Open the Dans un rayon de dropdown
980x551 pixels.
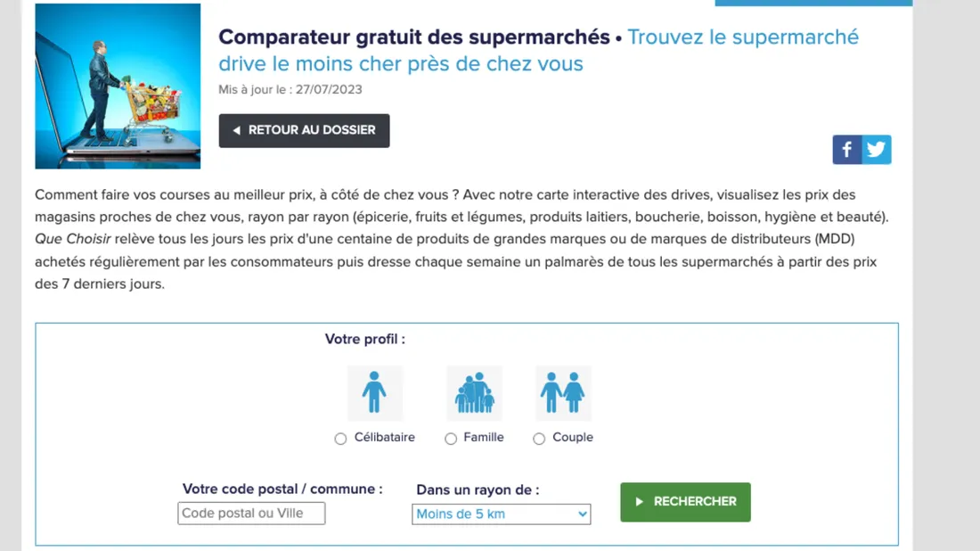click(x=501, y=514)
